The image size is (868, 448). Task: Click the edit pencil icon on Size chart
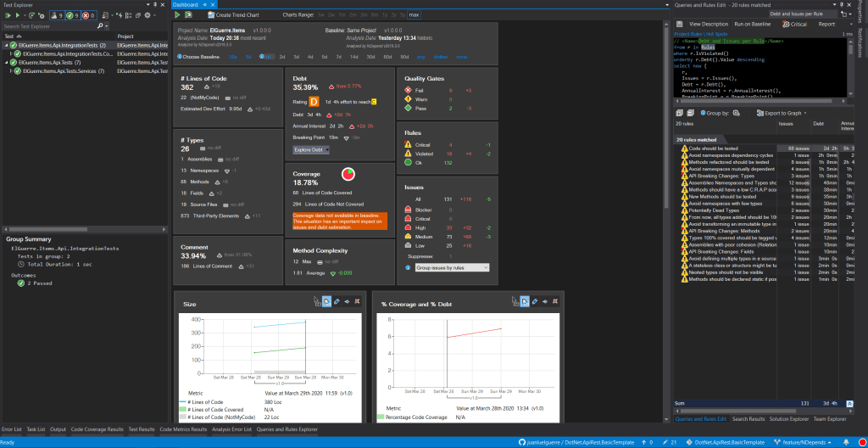pos(336,301)
